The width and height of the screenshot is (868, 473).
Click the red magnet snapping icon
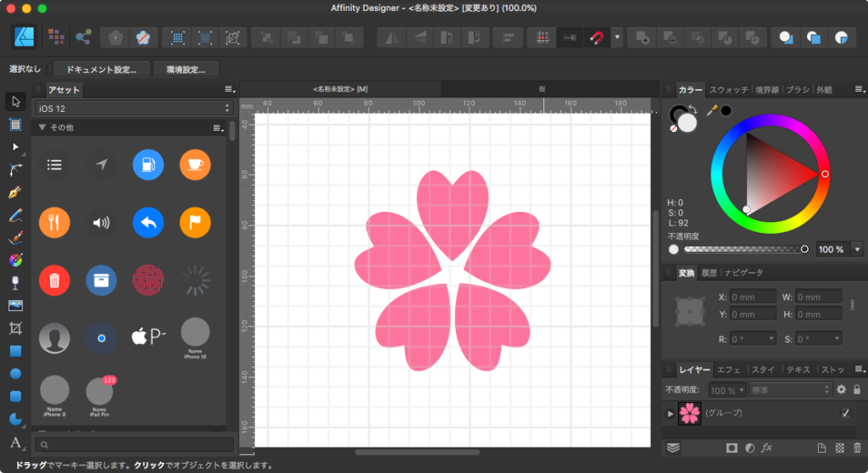[597, 37]
